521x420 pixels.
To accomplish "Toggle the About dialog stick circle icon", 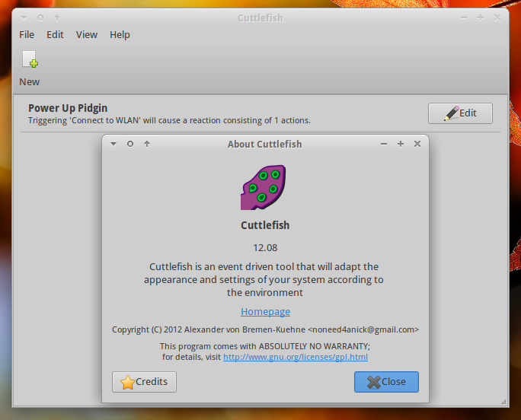I will tap(130, 144).
